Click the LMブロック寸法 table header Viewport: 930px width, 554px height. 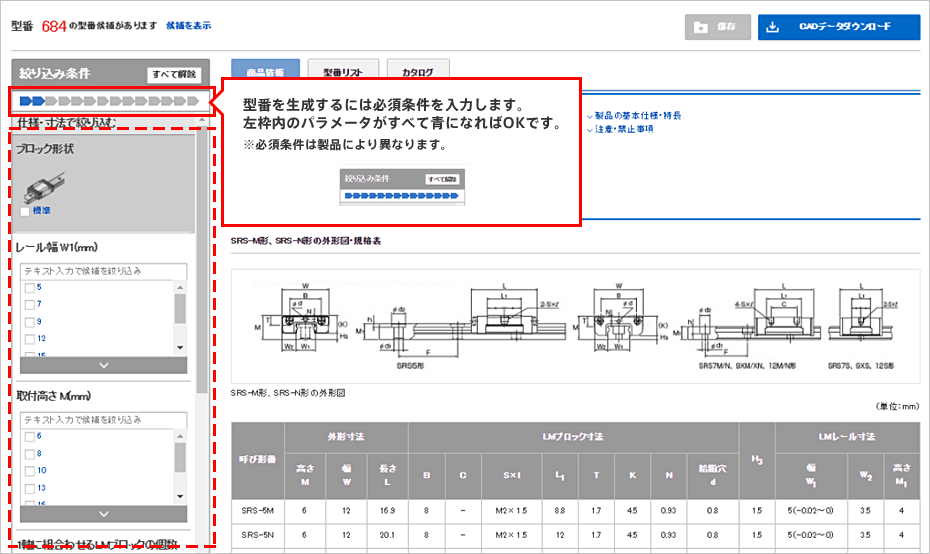[x=573, y=437]
